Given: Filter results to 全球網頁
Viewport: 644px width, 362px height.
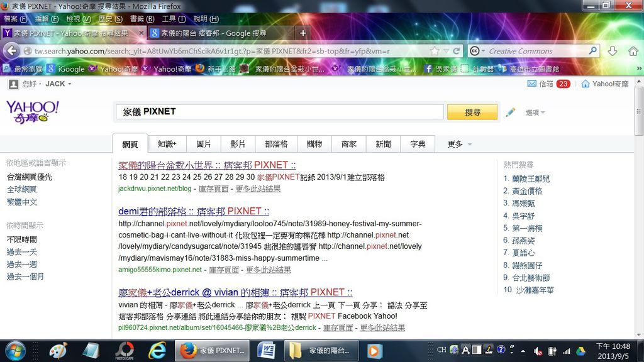Looking at the screenshot, I should (22, 189).
